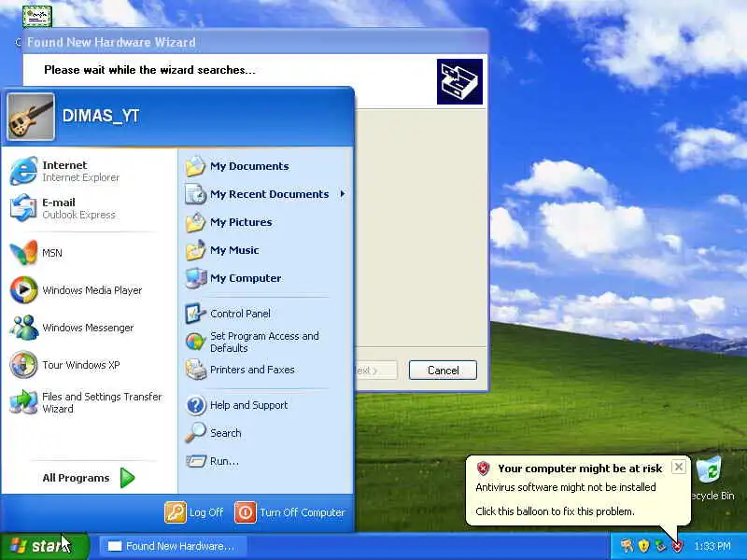Click the Turn Off Computer label

(x=302, y=512)
